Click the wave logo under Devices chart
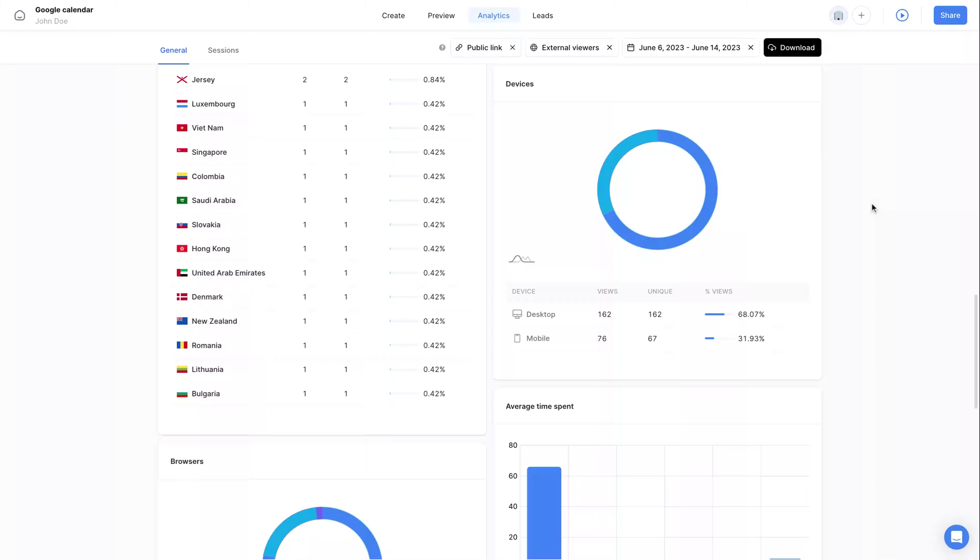 click(522, 259)
